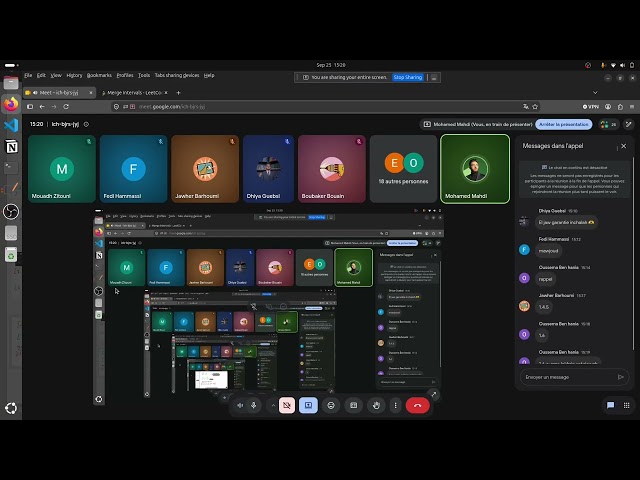Select Fedi Hammassi participant tile
Image resolution: width=640 pixels, height=480 pixels.
(x=133, y=169)
